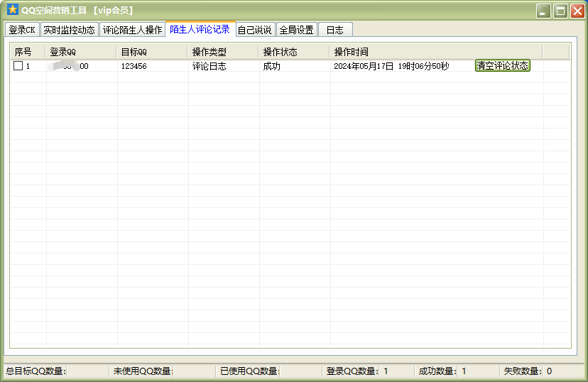Switch to the 登录CK tab
The height and width of the screenshot is (382, 588).
pyautogui.click(x=22, y=30)
